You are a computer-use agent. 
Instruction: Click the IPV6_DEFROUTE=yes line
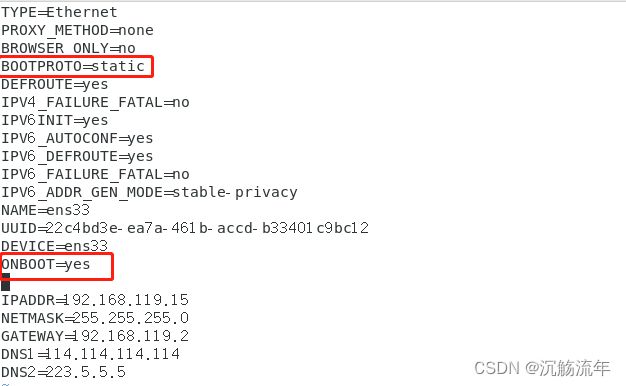77,156
